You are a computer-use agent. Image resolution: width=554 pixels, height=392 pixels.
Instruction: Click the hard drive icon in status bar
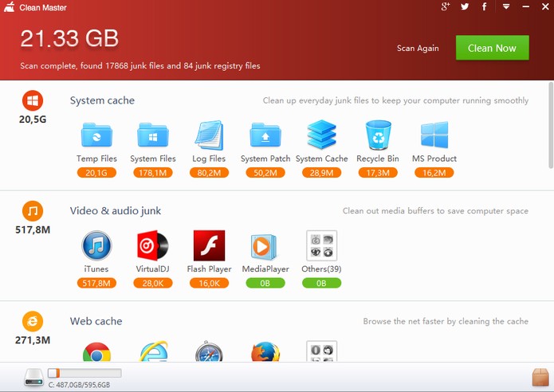pos(34,377)
